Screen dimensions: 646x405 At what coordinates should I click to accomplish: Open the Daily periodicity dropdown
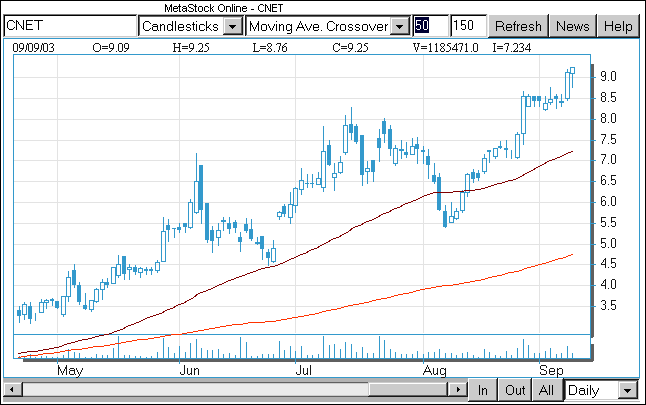[628, 390]
